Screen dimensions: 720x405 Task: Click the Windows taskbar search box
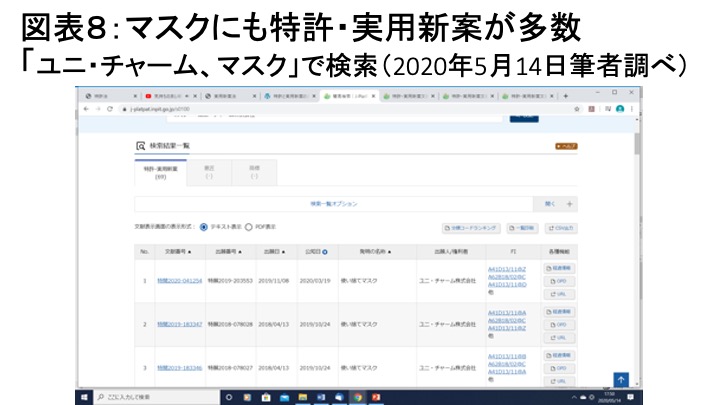(156, 397)
